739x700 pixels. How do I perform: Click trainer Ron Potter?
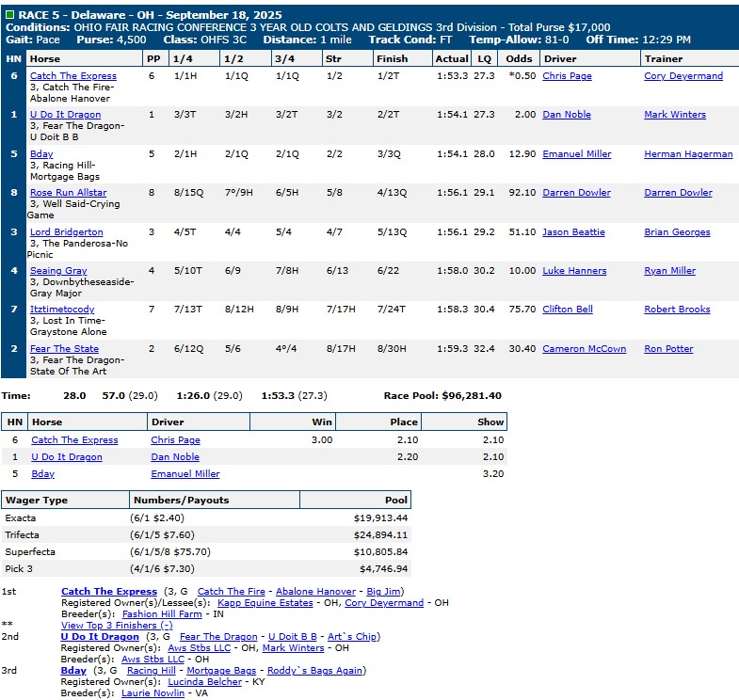[668, 349]
